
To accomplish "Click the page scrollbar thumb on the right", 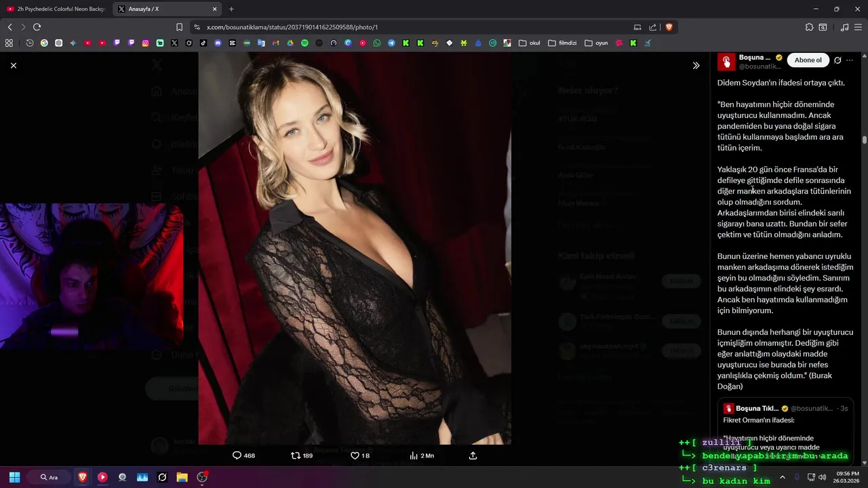I will click(865, 140).
